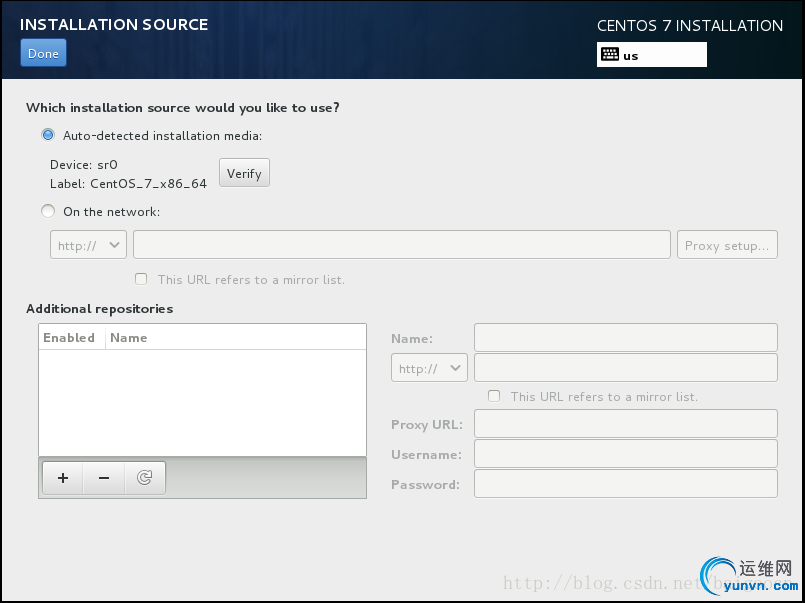Focus the repository URL input field
Viewport: 805px width, 603px height.
pos(626,367)
